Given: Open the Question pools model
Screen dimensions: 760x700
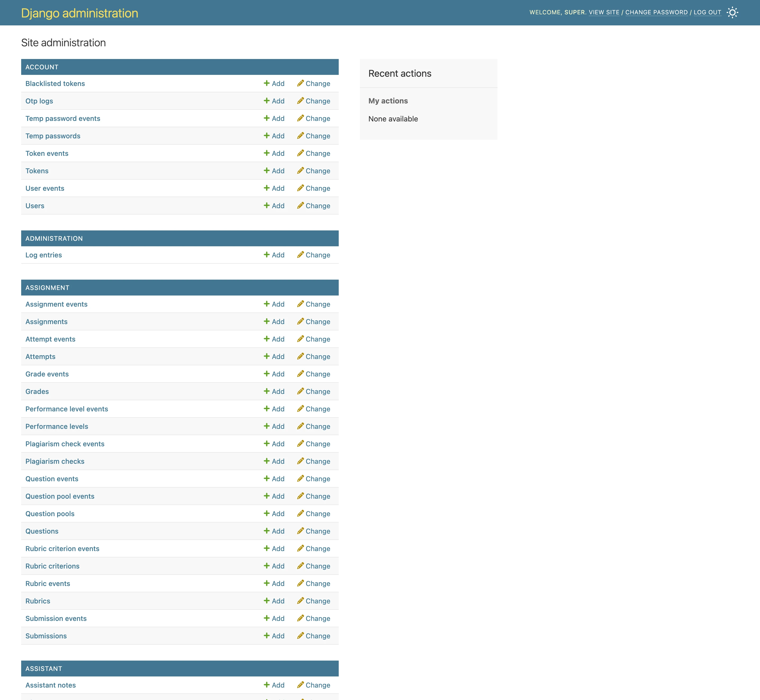Looking at the screenshot, I should pos(50,514).
